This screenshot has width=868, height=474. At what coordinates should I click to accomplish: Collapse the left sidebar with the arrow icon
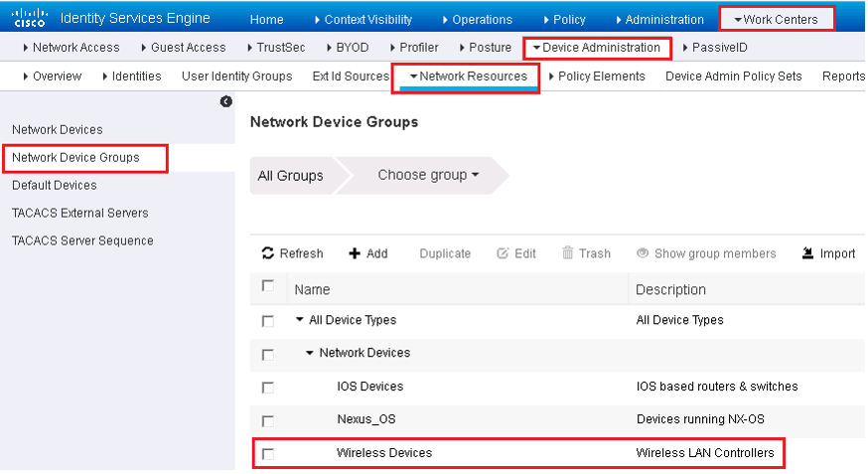pos(225,101)
